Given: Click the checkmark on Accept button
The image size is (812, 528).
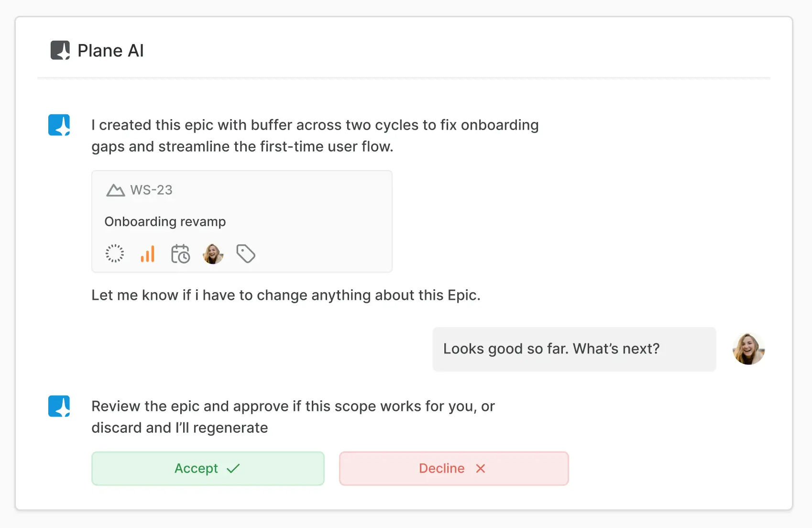Looking at the screenshot, I should coord(233,469).
